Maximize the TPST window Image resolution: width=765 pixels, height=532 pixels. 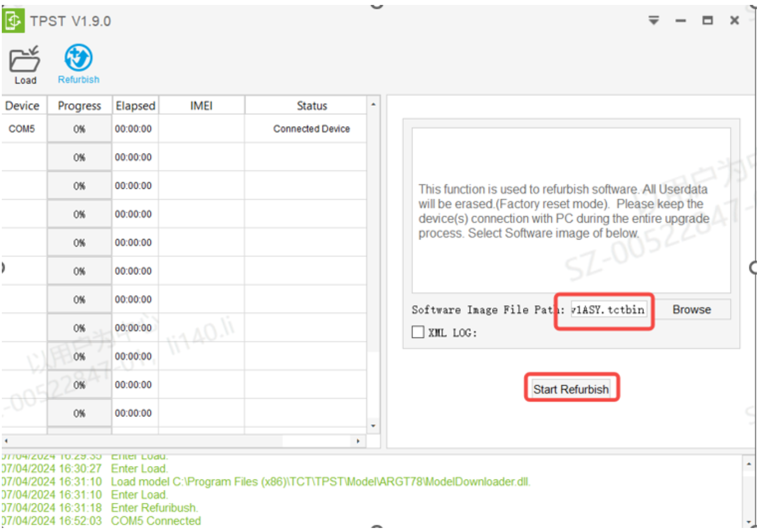pyautogui.click(x=707, y=21)
